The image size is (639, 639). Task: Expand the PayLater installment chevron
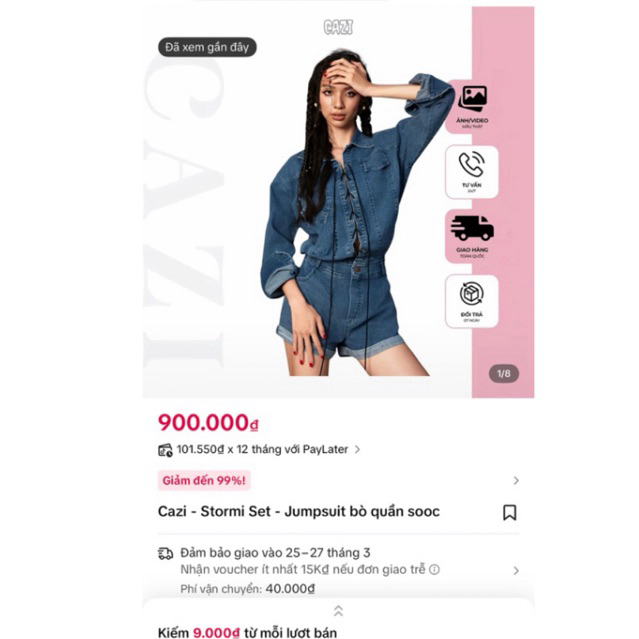tap(357, 450)
